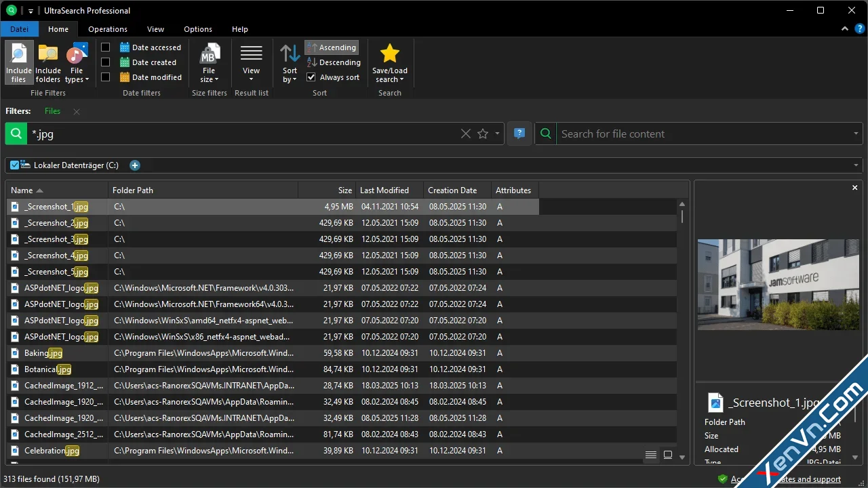This screenshot has height=488, width=868.
Task: Click the _Screenshot_1.jpg preview file icon
Action: click(x=715, y=403)
